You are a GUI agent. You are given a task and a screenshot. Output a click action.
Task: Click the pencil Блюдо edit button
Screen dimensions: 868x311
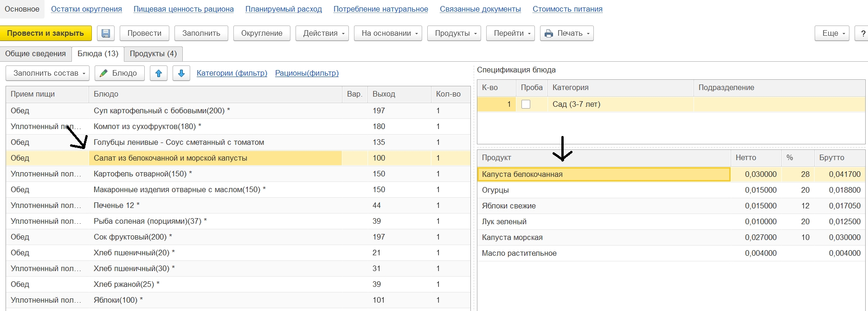[x=119, y=73]
